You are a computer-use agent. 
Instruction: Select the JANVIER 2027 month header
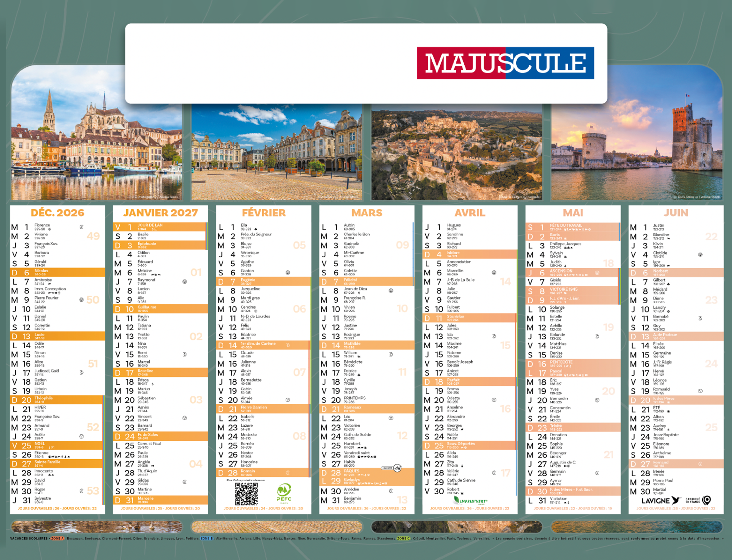coord(161,213)
